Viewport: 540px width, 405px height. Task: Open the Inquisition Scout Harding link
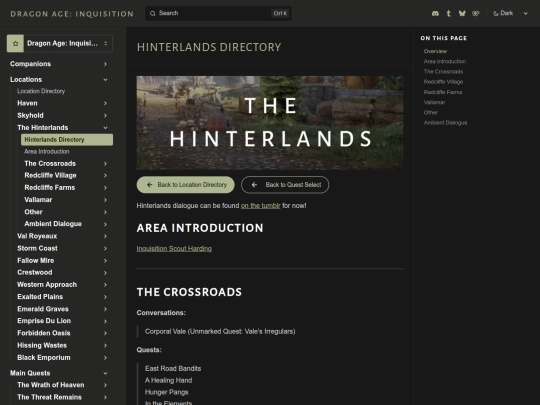(174, 249)
